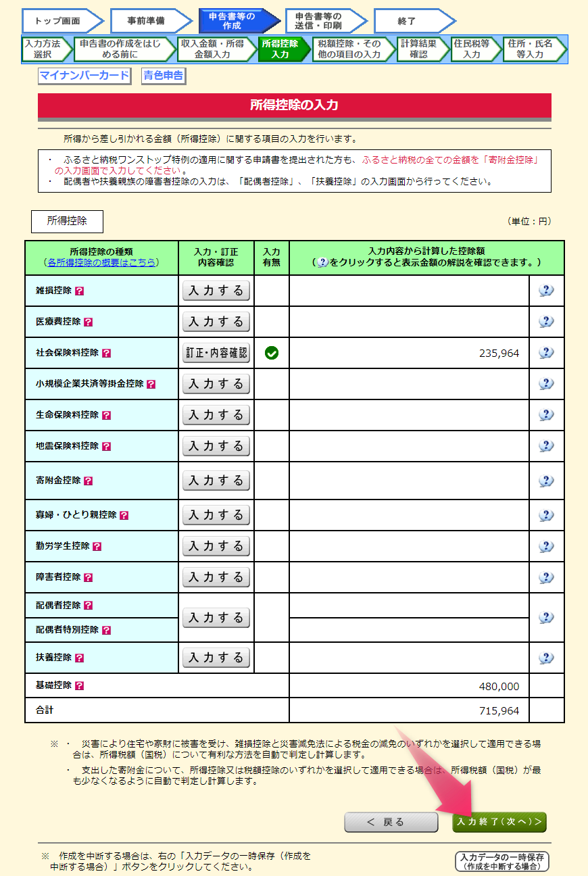Screen dimensions: 588x876
Task: Open the red help icon beside 雑損控除
Action: [79, 291]
